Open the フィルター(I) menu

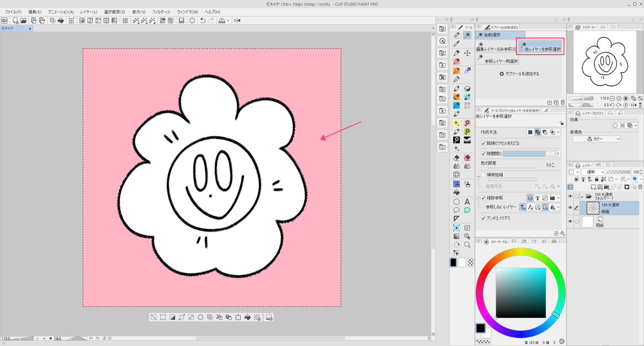point(161,12)
